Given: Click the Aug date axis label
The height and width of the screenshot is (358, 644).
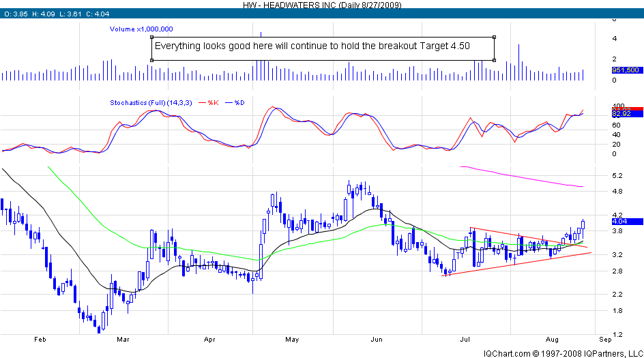Looking at the screenshot, I should point(552,340).
